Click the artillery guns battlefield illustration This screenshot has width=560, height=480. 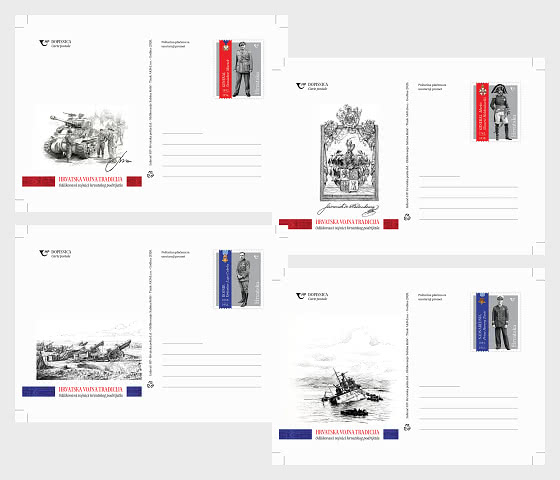pyautogui.click(x=89, y=359)
